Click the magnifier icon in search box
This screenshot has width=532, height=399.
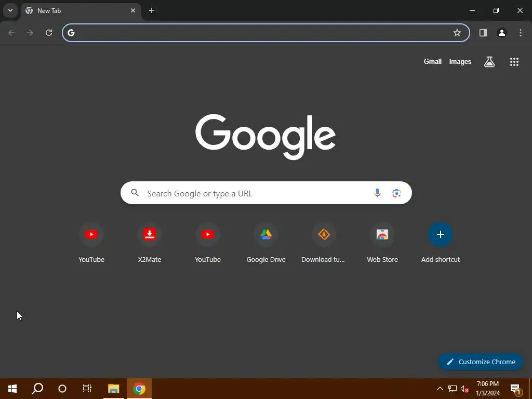[x=135, y=193]
